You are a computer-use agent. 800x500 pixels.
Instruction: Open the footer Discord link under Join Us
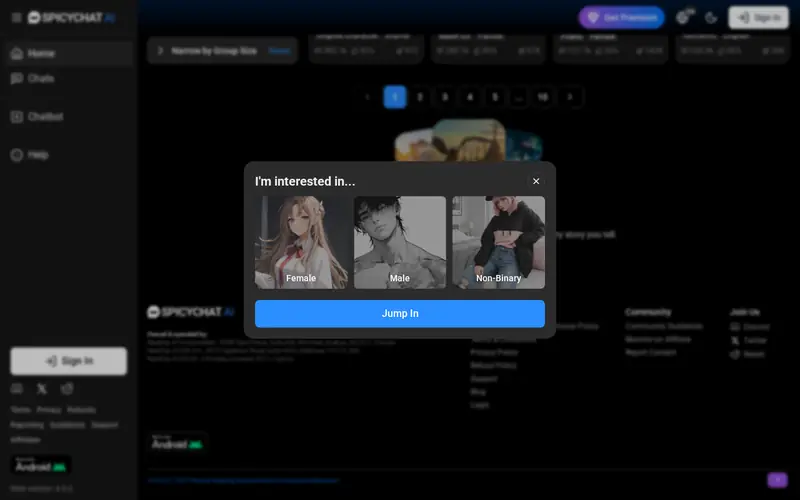(749, 327)
